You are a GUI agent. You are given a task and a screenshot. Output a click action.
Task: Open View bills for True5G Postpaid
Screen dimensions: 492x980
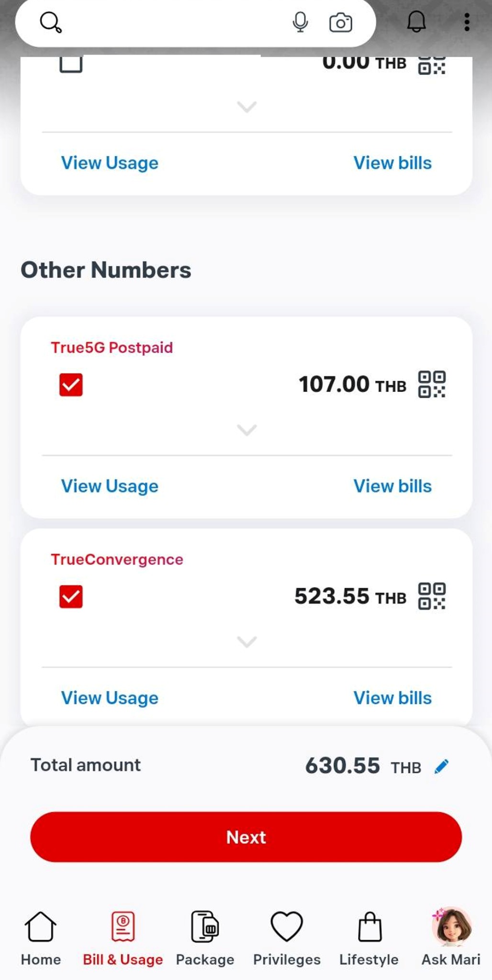coord(392,486)
